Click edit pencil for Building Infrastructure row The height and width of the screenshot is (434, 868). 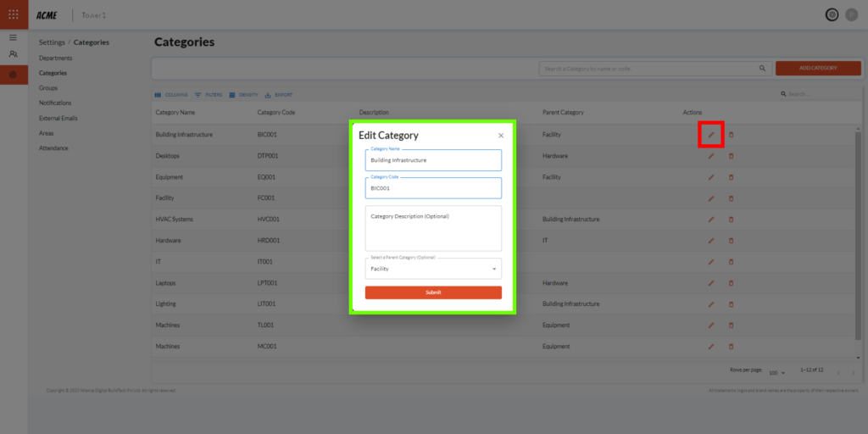[710, 135]
